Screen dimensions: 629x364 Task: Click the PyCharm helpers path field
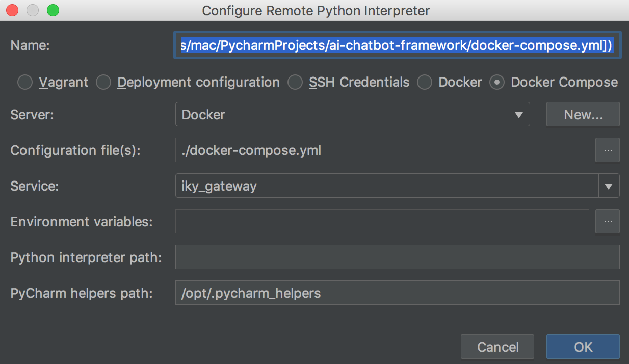[x=397, y=293]
